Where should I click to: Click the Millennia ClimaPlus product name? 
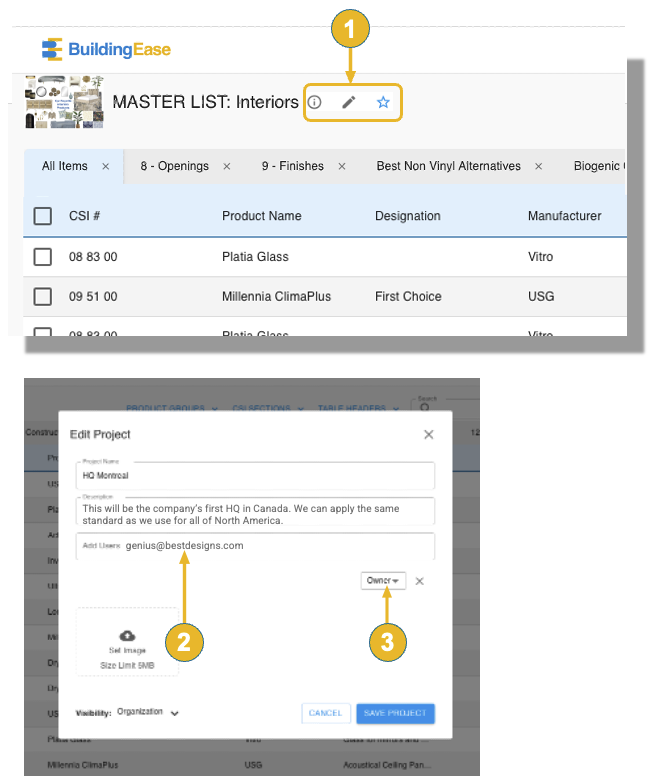pos(276,296)
